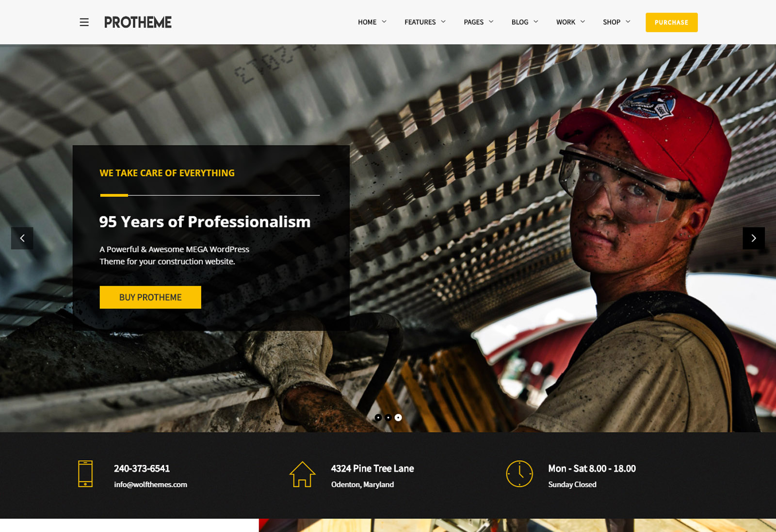Click the yellow Purchase button

671,22
